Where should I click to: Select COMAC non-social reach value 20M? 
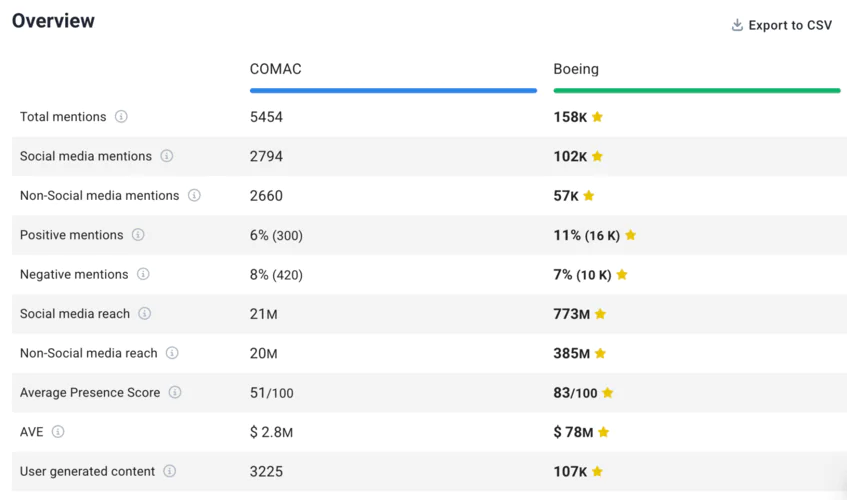(x=264, y=354)
